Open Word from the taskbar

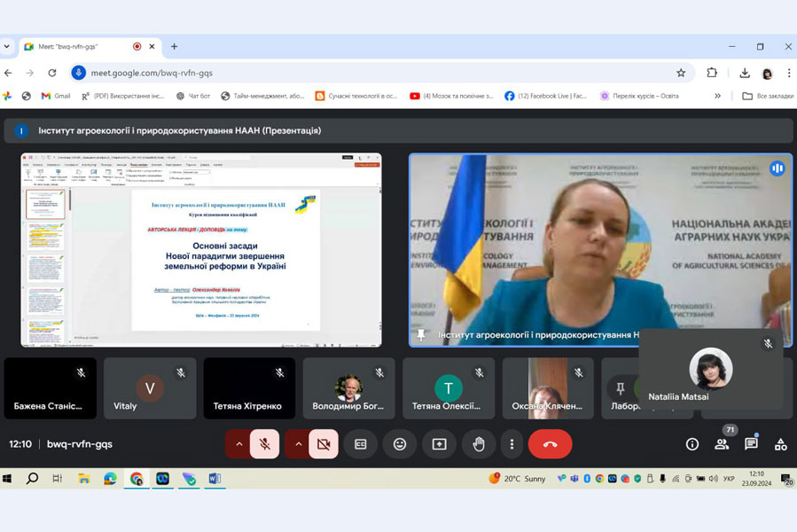point(215,479)
